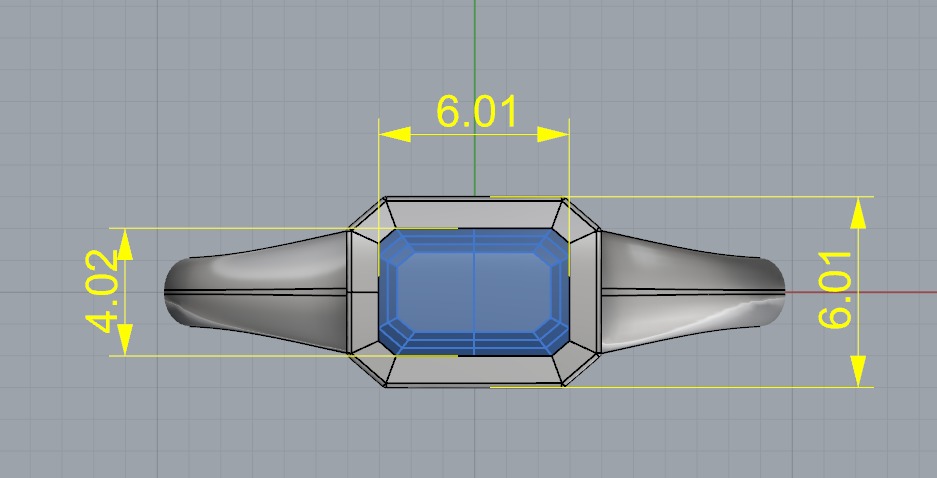Screen dimensions: 937x478
Task: Select the right ring shank
Action: pos(693,292)
